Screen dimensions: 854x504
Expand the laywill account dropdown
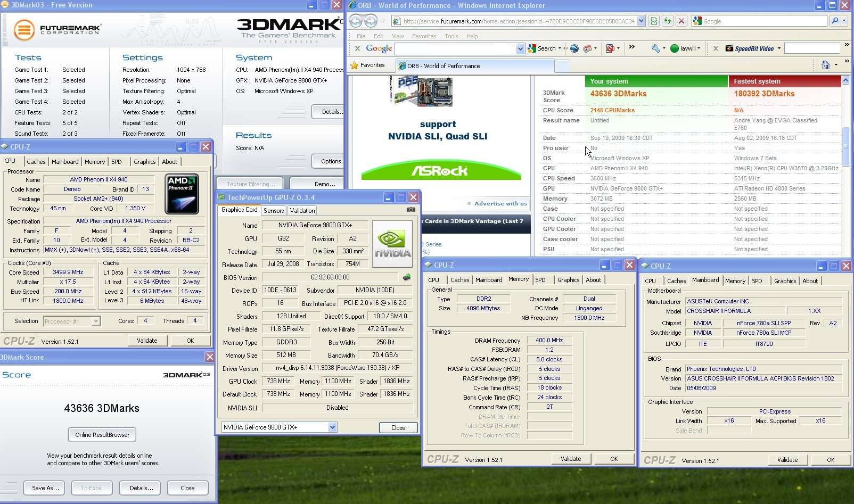pos(699,48)
